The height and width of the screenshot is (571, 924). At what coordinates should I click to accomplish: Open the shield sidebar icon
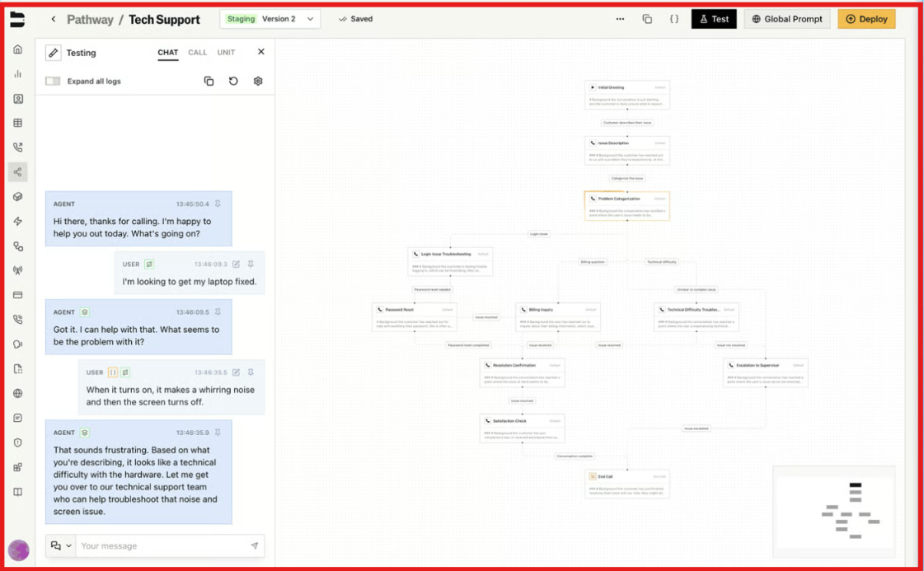click(17, 442)
